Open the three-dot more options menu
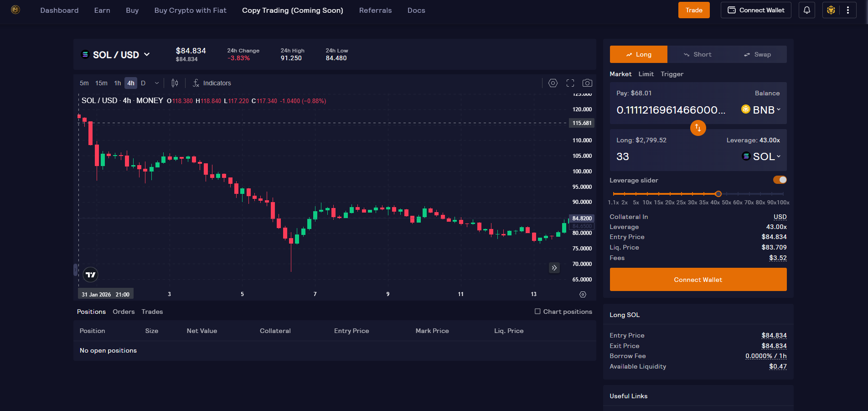The height and width of the screenshot is (411, 868). tap(848, 10)
